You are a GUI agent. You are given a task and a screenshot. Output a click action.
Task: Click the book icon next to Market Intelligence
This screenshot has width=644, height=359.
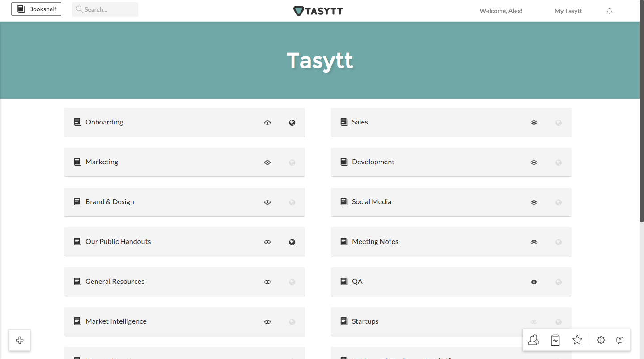77,321
